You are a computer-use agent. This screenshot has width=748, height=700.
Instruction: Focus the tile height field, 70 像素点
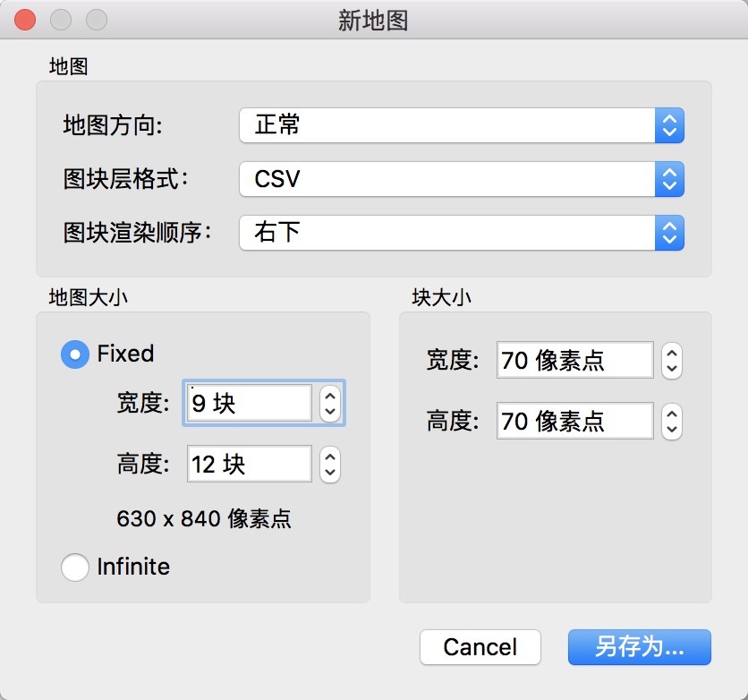click(x=574, y=421)
